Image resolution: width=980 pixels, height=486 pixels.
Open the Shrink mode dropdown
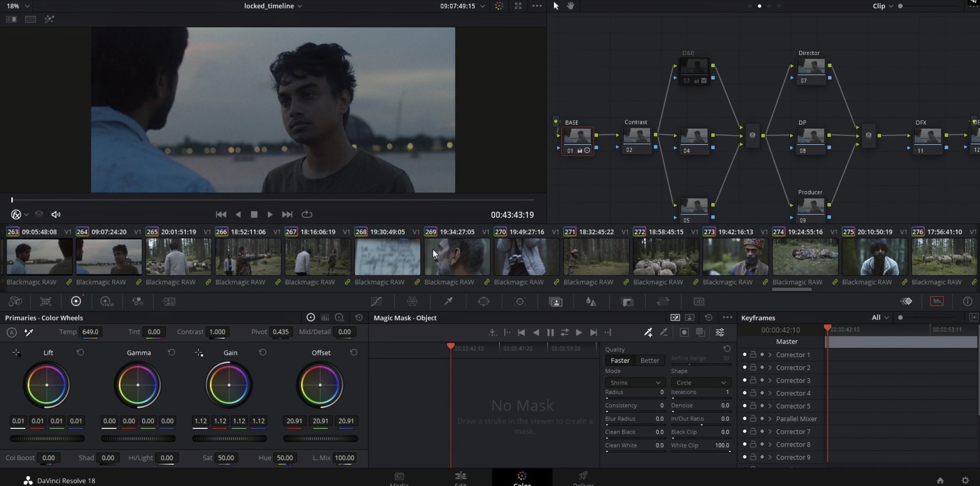[x=635, y=383]
